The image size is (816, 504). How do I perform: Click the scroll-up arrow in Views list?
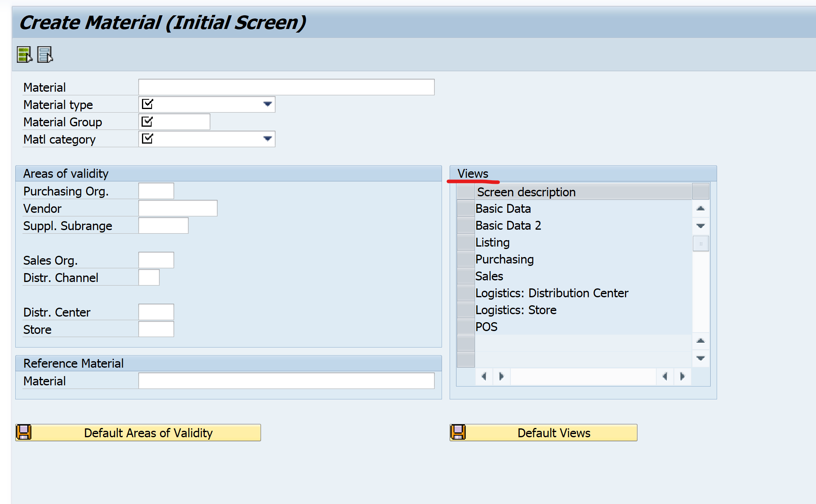click(701, 208)
